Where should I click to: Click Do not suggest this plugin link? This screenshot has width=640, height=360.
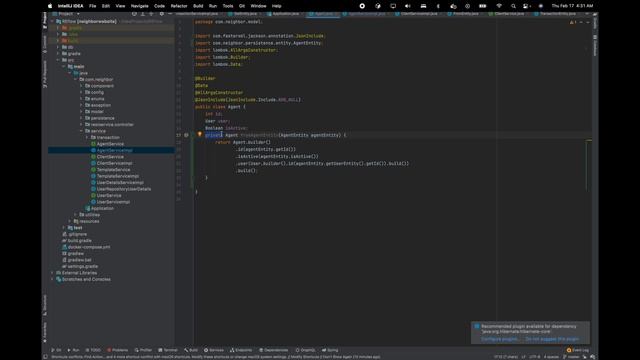pyautogui.click(x=552, y=339)
